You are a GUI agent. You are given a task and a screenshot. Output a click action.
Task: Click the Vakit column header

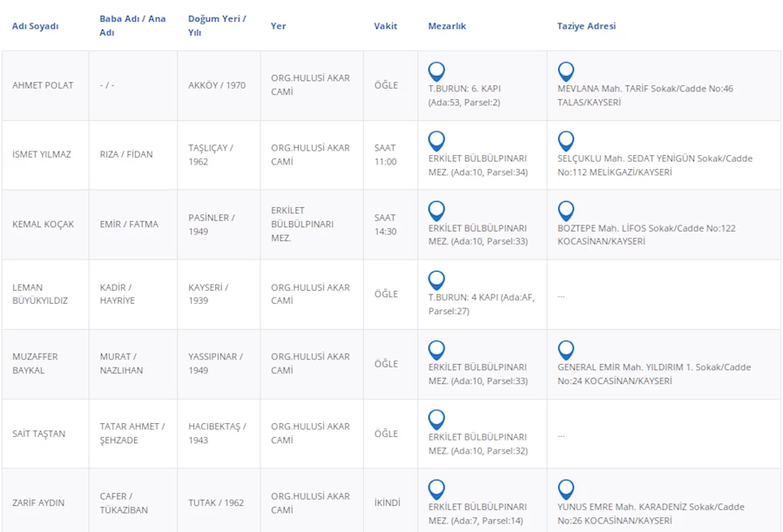click(385, 26)
